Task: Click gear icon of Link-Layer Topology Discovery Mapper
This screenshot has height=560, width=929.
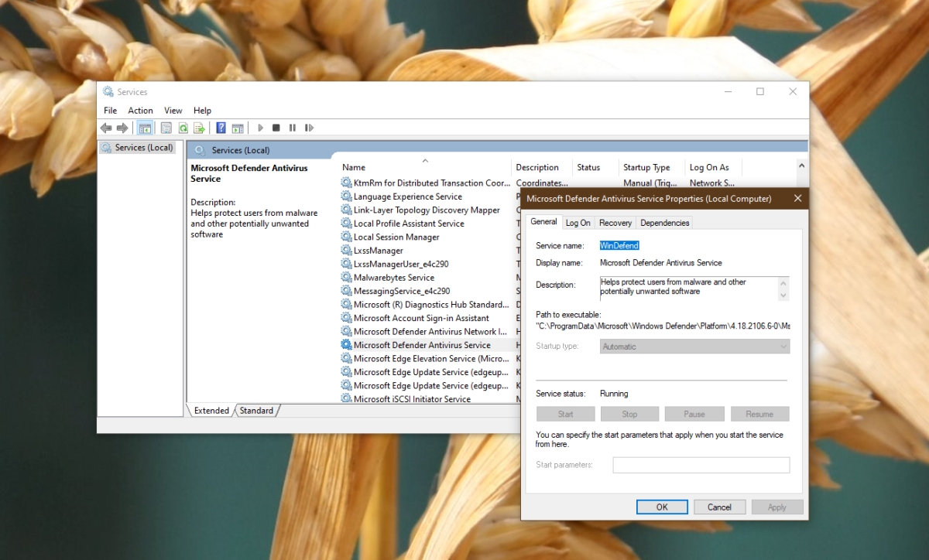Action: pos(347,210)
